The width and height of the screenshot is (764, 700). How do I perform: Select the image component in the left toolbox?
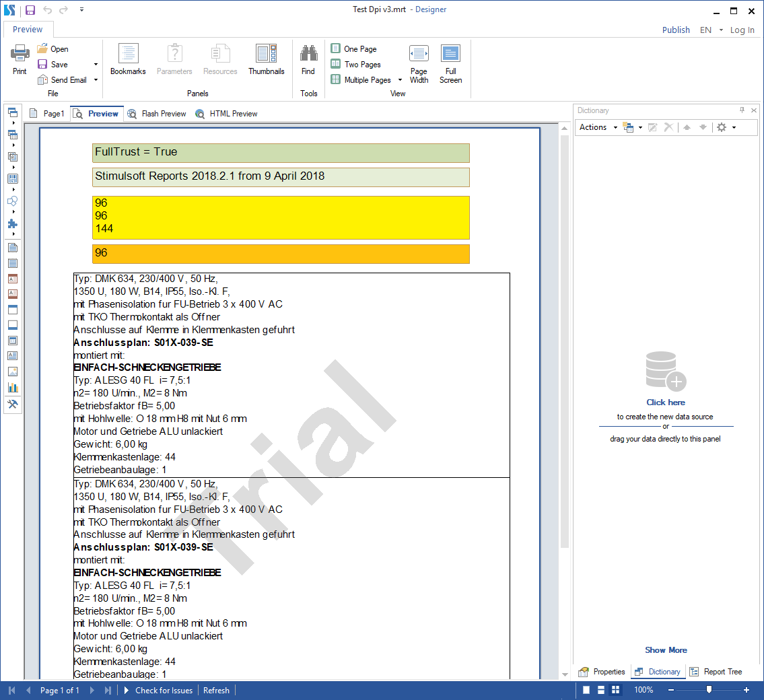(13, 372)
